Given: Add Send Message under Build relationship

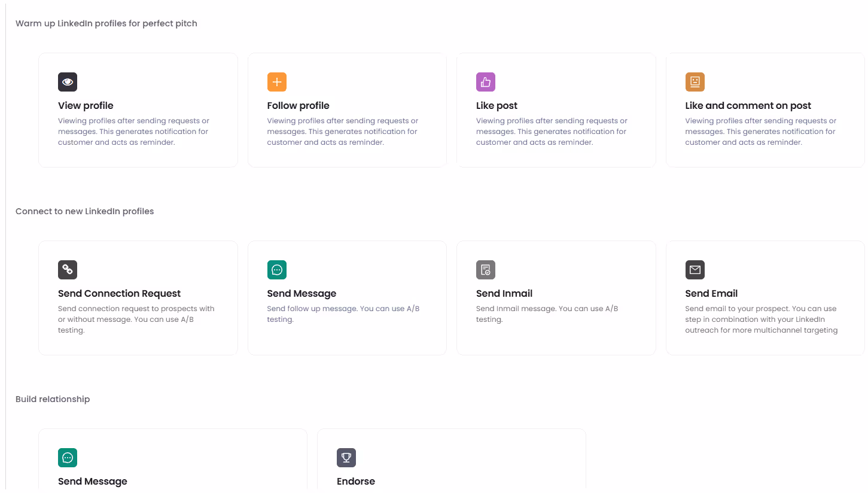Looking at the screenshot, I should pyautogui.click(x=172, y=467).
